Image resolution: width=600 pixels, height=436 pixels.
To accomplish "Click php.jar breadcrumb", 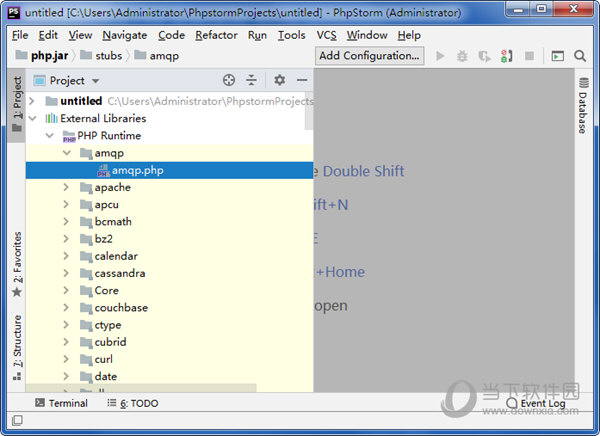I will click(42, 56).
